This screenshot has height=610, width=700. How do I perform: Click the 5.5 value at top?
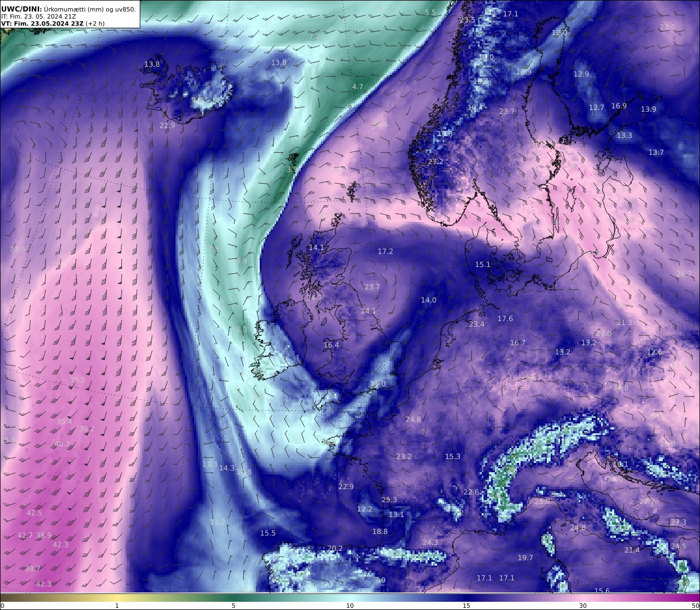tap(430, 13)
